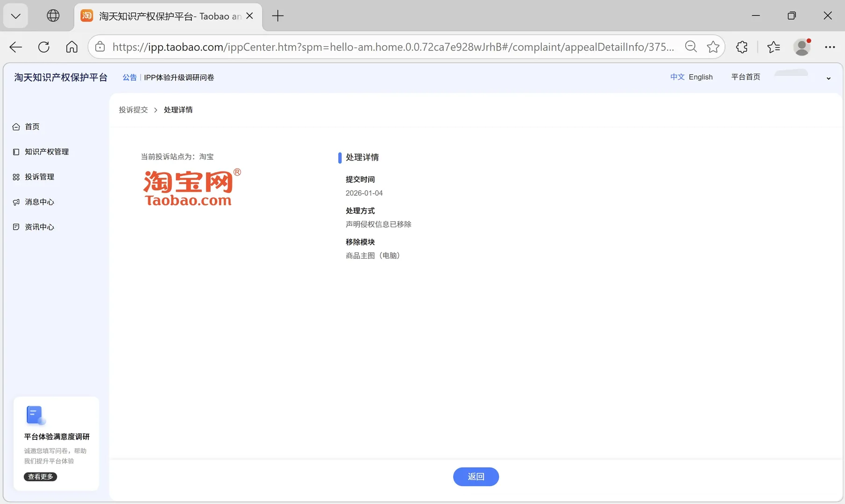Open the browser home page icon
845x504 pixels.
click(71, 47)
